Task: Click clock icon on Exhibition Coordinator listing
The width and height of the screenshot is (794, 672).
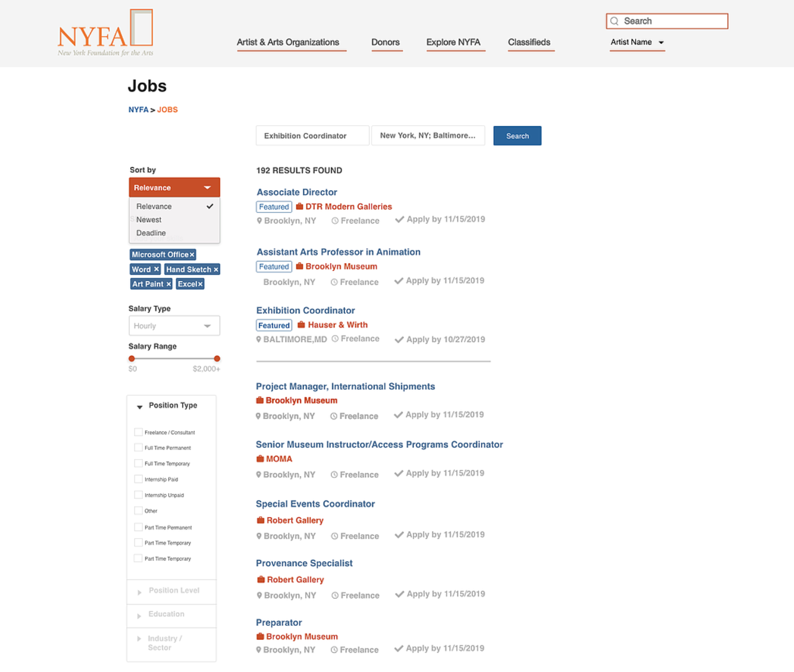Action: [335, 339]
